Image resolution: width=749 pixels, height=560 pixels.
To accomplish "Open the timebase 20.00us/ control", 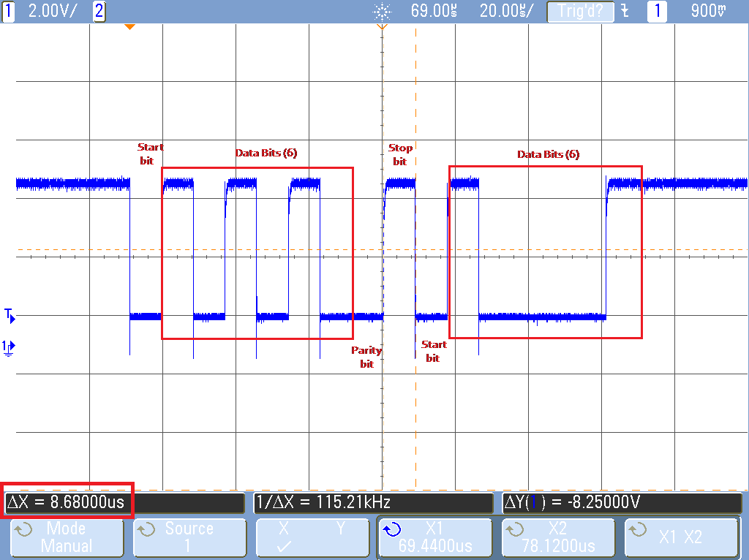I will (x=506, y=10).
